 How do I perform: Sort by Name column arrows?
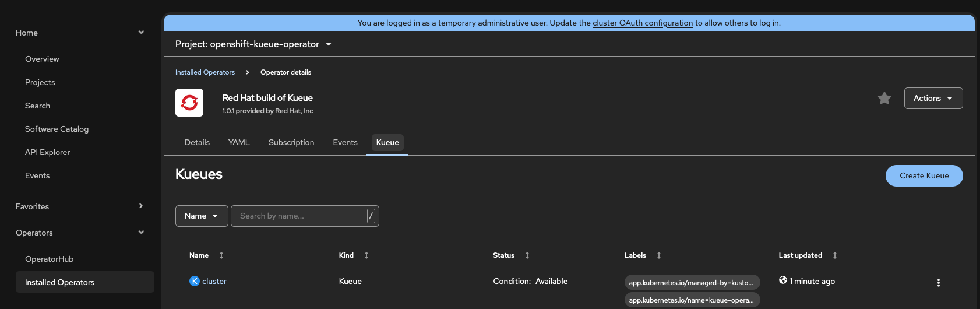pyautogui.click(x=221, y=255)
